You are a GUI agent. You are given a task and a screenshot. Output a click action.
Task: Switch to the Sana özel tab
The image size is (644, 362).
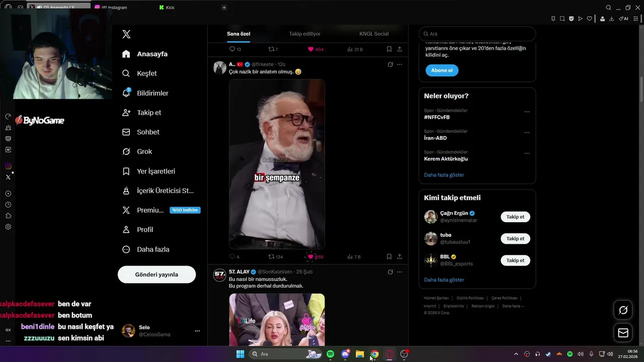[x=238, y=34]
